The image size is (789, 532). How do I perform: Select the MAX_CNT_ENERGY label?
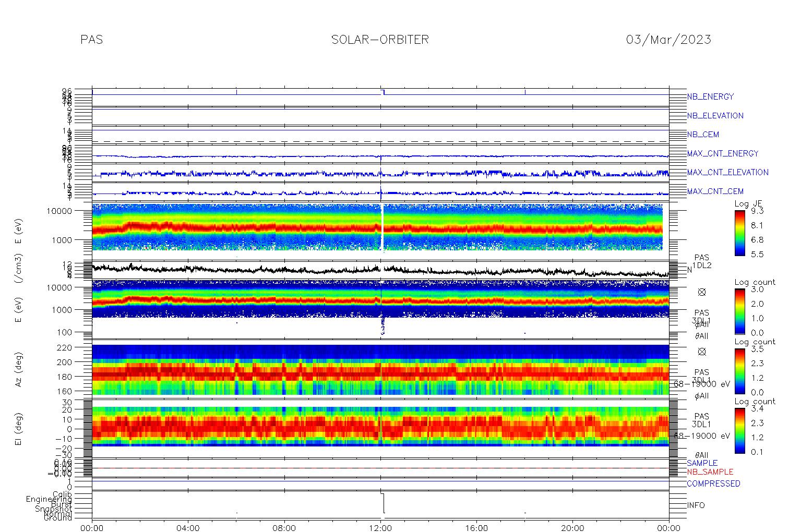tap(723, 153)
